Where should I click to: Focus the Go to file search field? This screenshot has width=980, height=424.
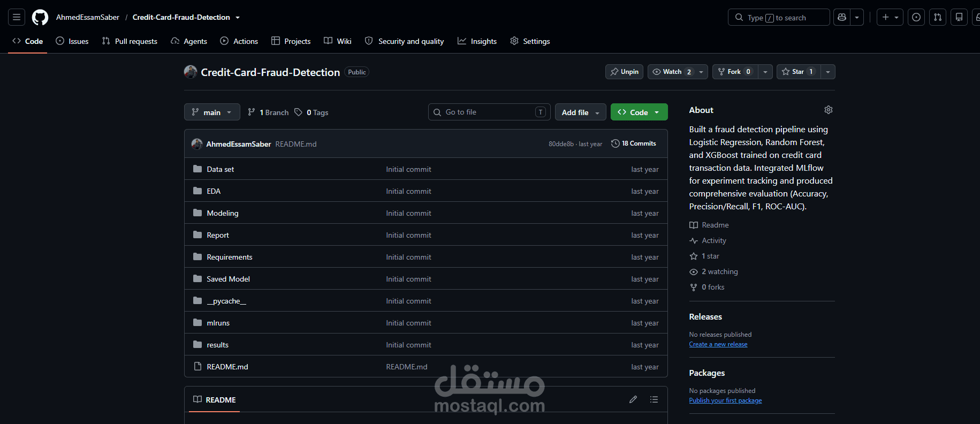[489, 112]
